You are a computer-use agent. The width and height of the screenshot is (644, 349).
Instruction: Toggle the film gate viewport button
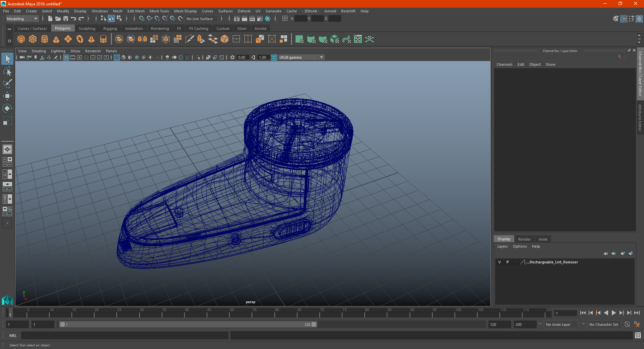tap(73, 57)
